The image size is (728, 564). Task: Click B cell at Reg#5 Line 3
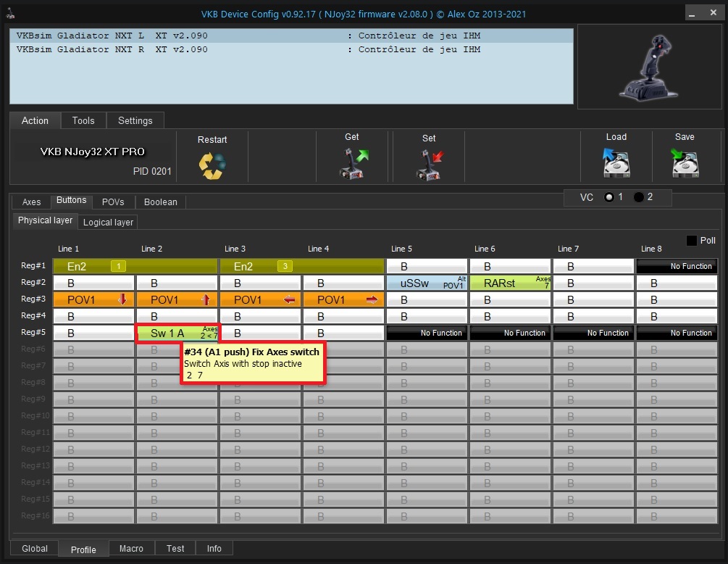(x=260, y=333)
